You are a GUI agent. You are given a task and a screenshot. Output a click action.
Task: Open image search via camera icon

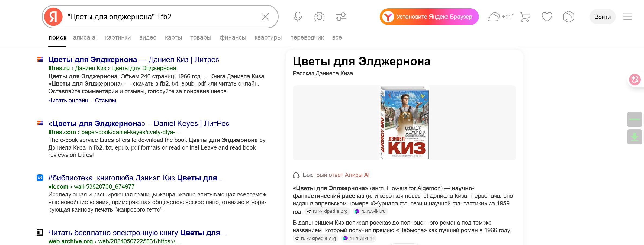[319, 17]
